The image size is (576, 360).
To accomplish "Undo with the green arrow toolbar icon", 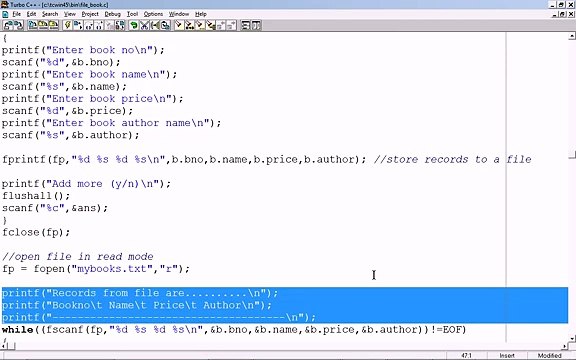I will point(134,25).
